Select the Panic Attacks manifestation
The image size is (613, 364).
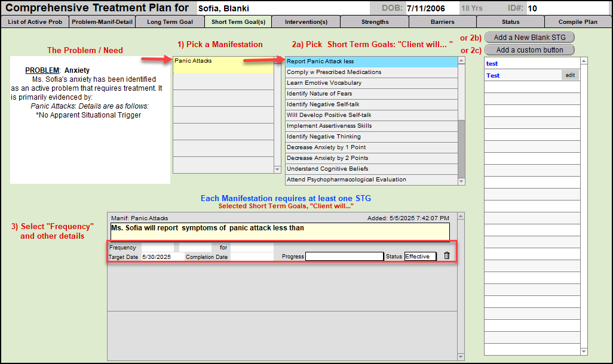pos(222,61)
